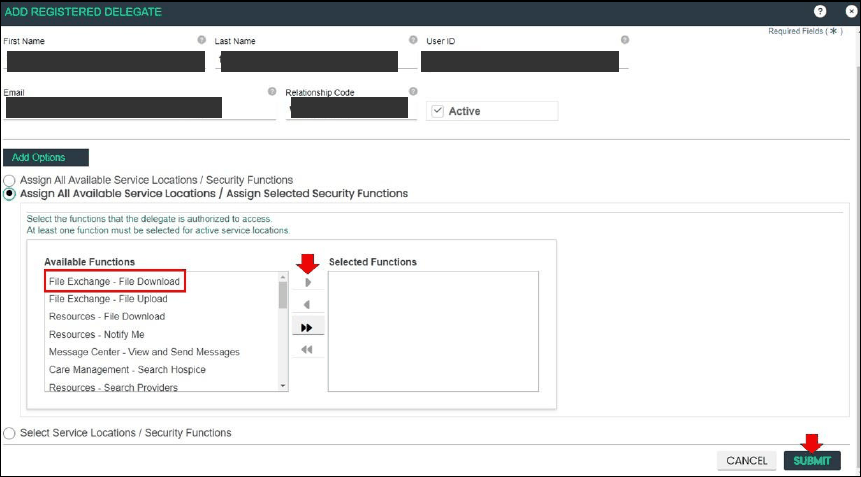Select Resources - Search Providers function
The height and width of the screenshot is (477, 861).
click(x=114, y=387)
